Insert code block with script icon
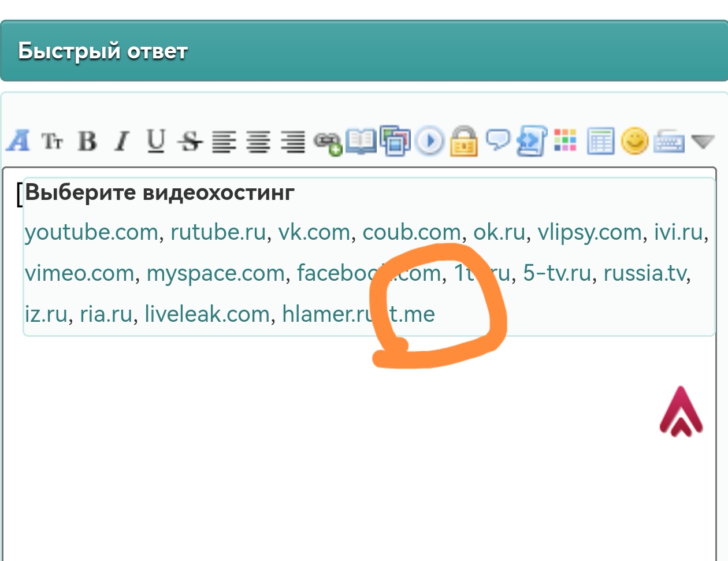This screenshot has height=561, width=728. click(532, 141)
